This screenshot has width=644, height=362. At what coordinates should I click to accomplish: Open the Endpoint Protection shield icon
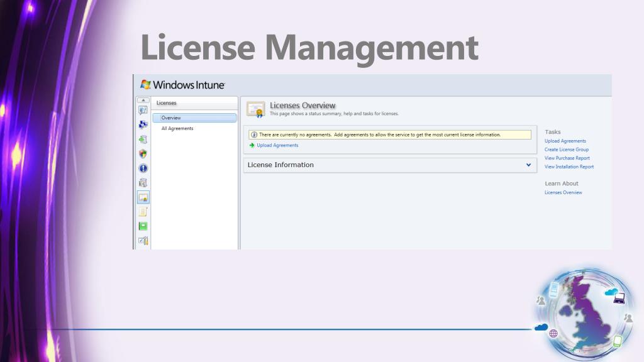(143, 154)
